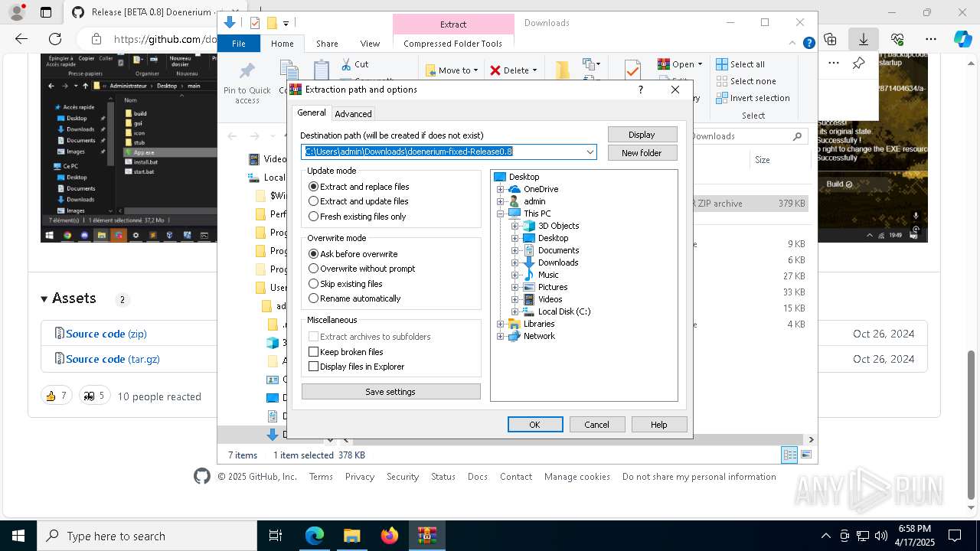Expand Local Disk (C:) tree node
This screenshot has height=551, width=980.
(515, 311)
